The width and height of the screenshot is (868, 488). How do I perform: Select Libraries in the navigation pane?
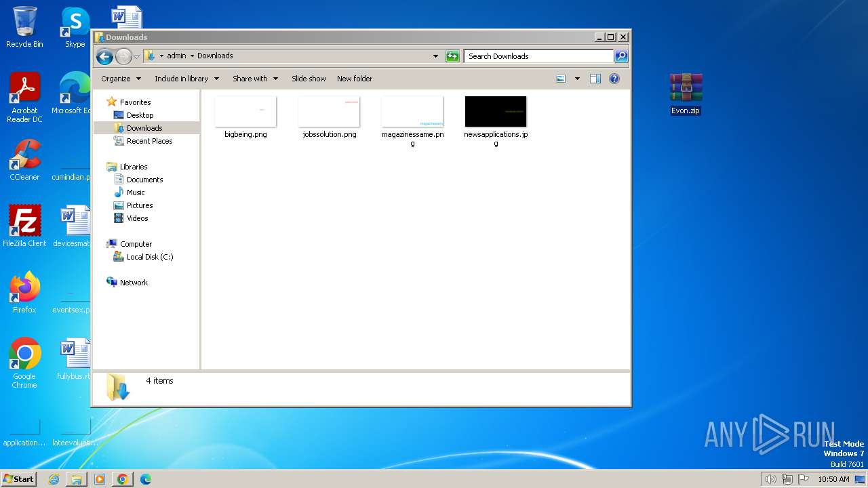(x=134, y=167)
